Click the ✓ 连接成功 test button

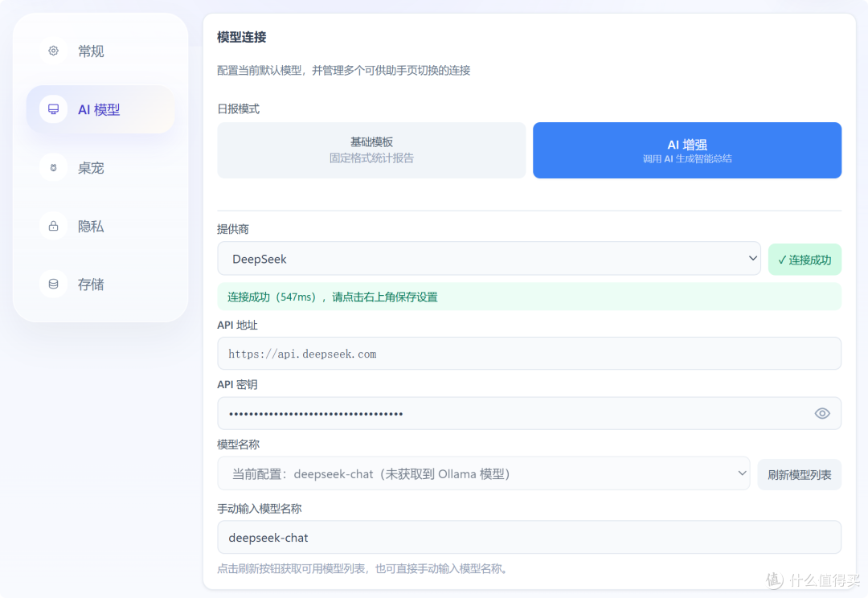click(805, 260)
